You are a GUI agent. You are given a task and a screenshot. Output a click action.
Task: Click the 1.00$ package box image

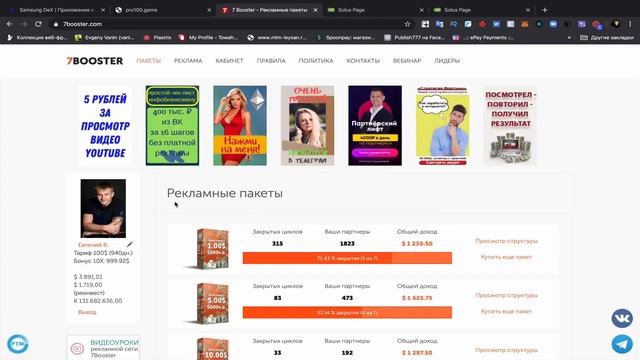(x=212, y=249)
